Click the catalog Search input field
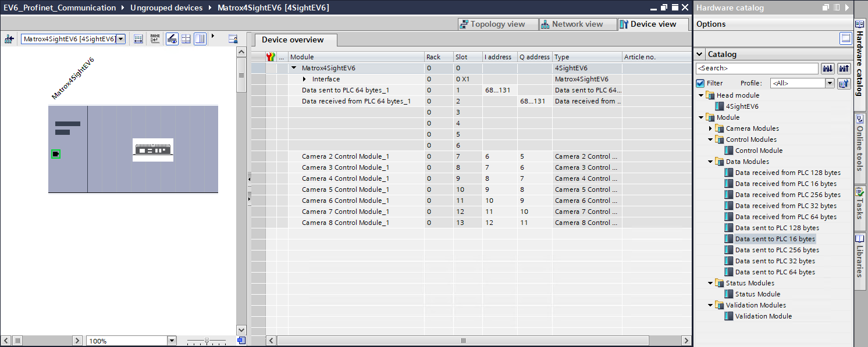868x347 pixels. click(756, 69)
